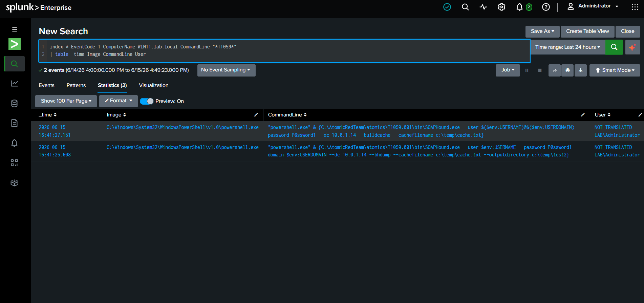Switch to the Visualization tab
The height and width of the screenshot is (303, 644).
[x=154, y=85]
